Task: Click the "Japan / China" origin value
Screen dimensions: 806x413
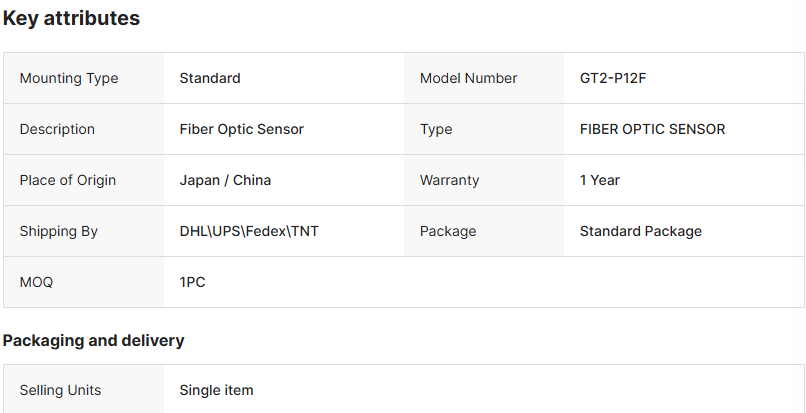Action: click(225, 180)
